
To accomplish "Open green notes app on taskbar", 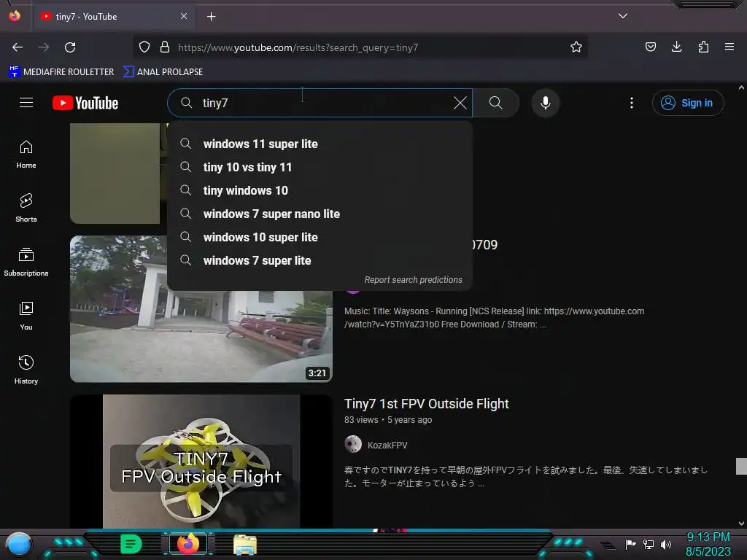I will pos(131,544).
